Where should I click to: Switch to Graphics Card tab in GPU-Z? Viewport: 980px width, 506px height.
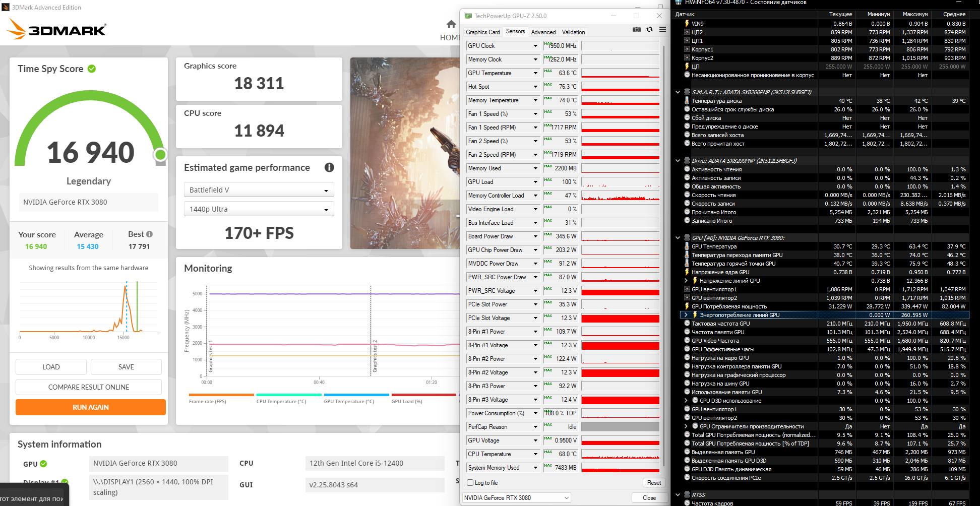482,32
